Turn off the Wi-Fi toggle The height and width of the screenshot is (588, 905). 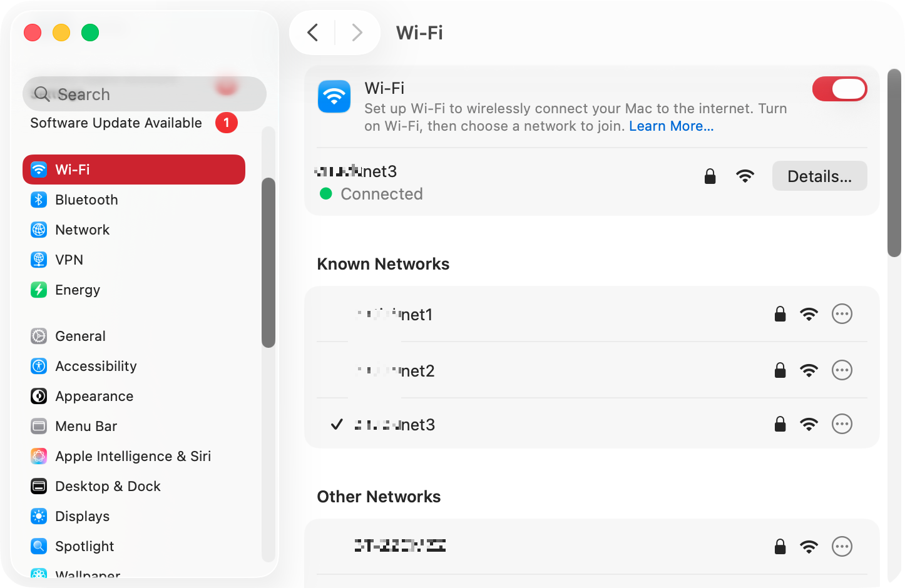coord(839,89)
